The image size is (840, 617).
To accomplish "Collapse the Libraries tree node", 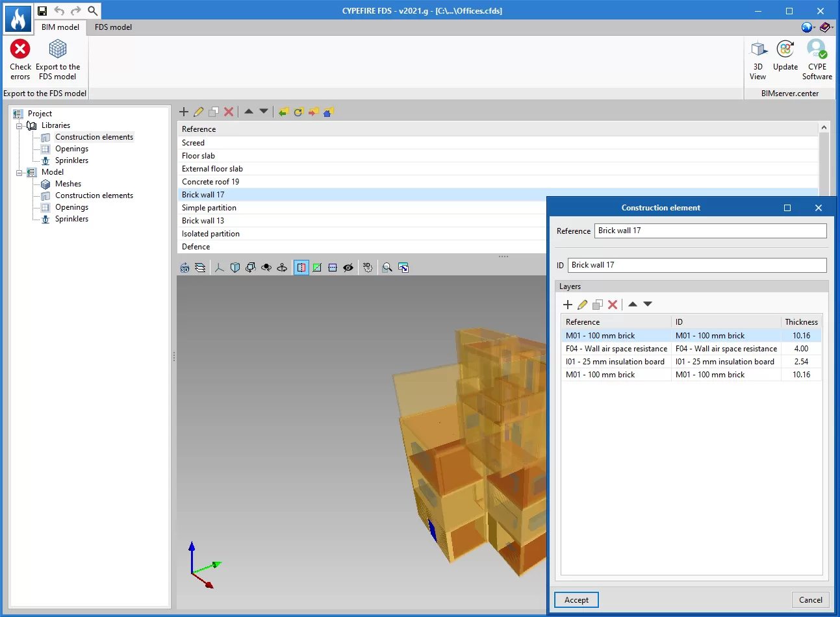I will coord(19,126).
